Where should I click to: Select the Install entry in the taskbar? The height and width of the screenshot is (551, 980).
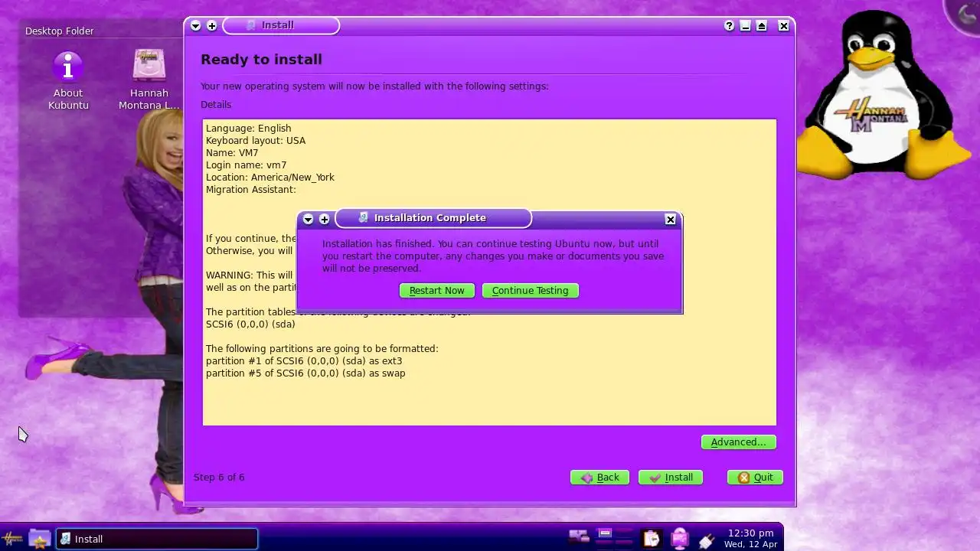pyautogui.click(x=157, y=539)
